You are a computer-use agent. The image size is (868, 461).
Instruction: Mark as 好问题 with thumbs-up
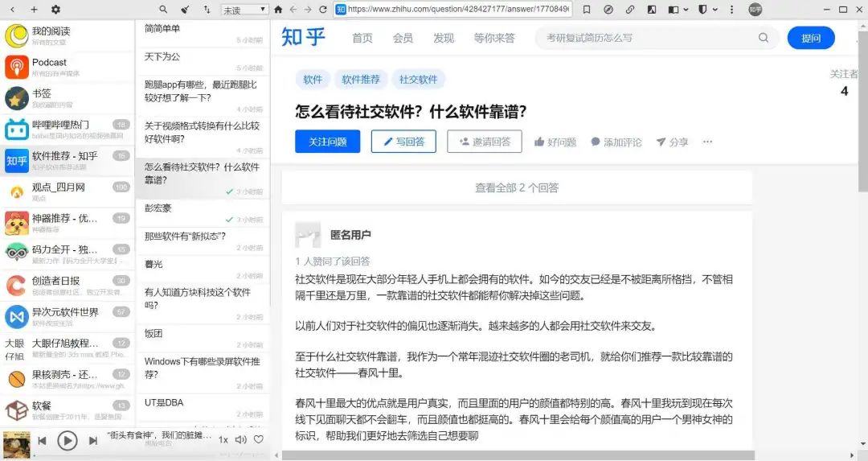pyautogui.click(x=555, y=142)
